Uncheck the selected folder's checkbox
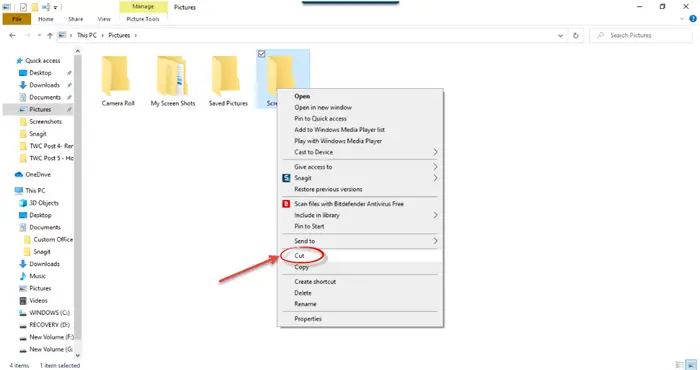This screenshot has width=700, height=370. coord(262,54)
